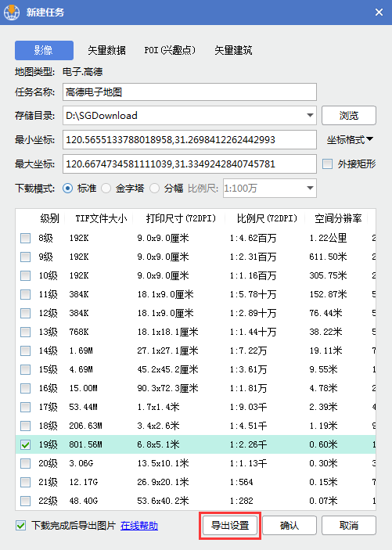Check the 18级 level checkbox

click(25, 426)
